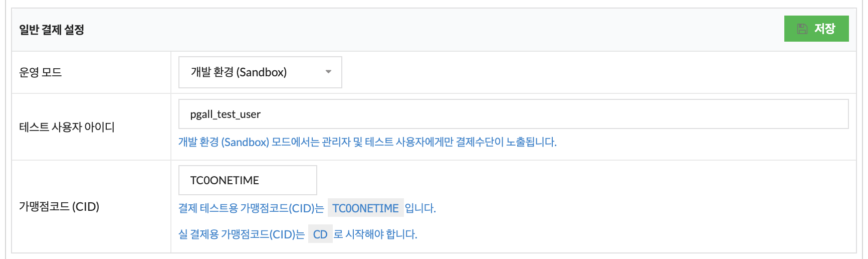
Task: Focus the pgall_test_user input field
Action: tap(513, 114)
